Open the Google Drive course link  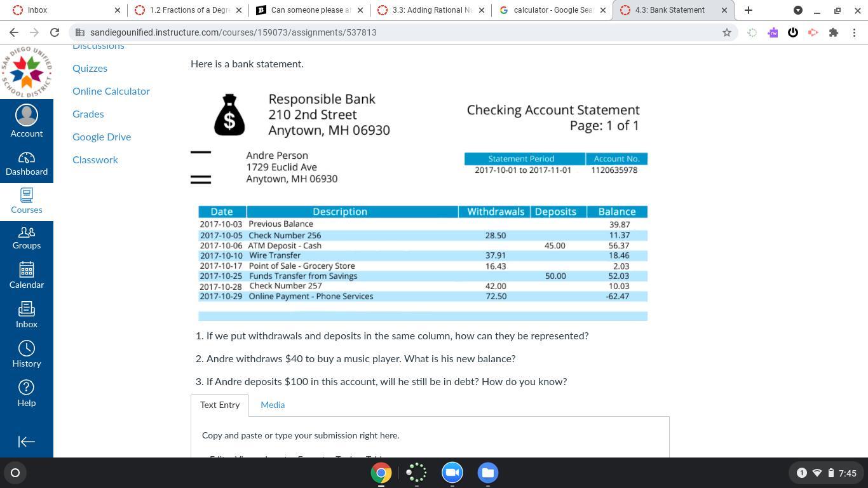102,137
